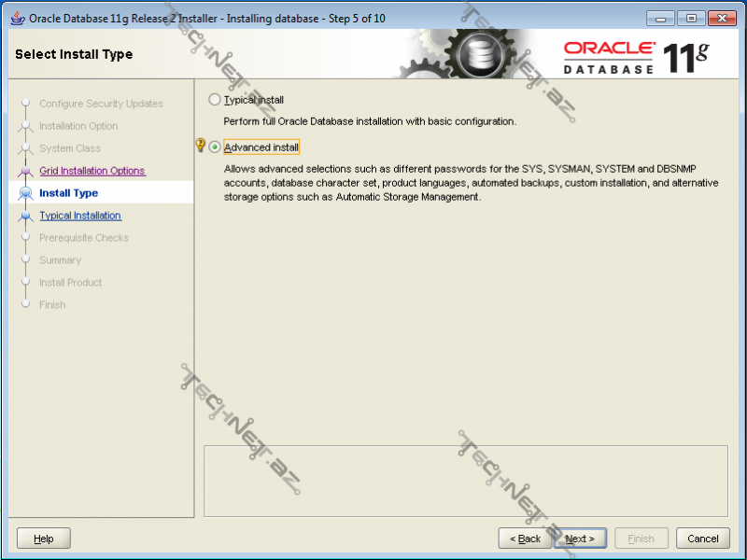
Task: Open Help for the installer
Action: click(44, 539)
